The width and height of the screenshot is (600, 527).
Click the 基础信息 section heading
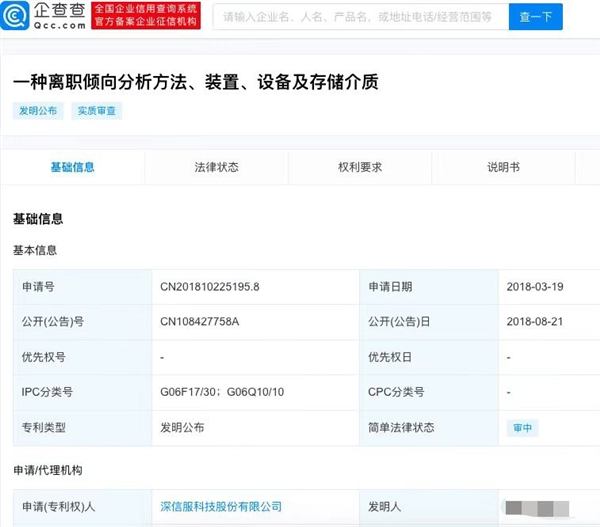[38, 218]
